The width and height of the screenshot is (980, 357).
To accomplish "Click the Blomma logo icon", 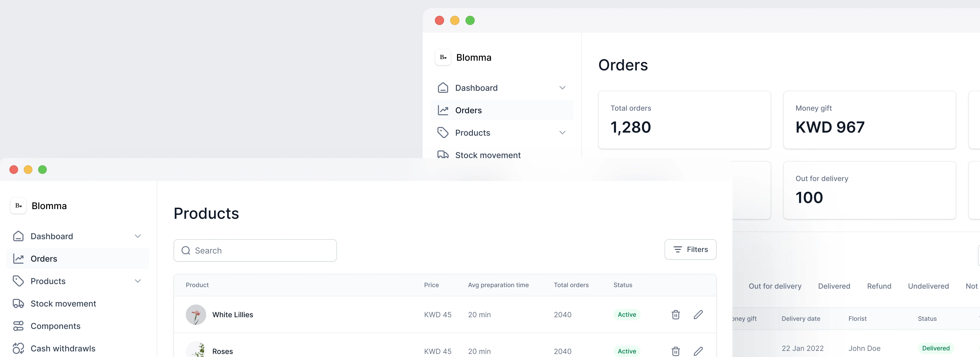I will (x=18, y=206).
